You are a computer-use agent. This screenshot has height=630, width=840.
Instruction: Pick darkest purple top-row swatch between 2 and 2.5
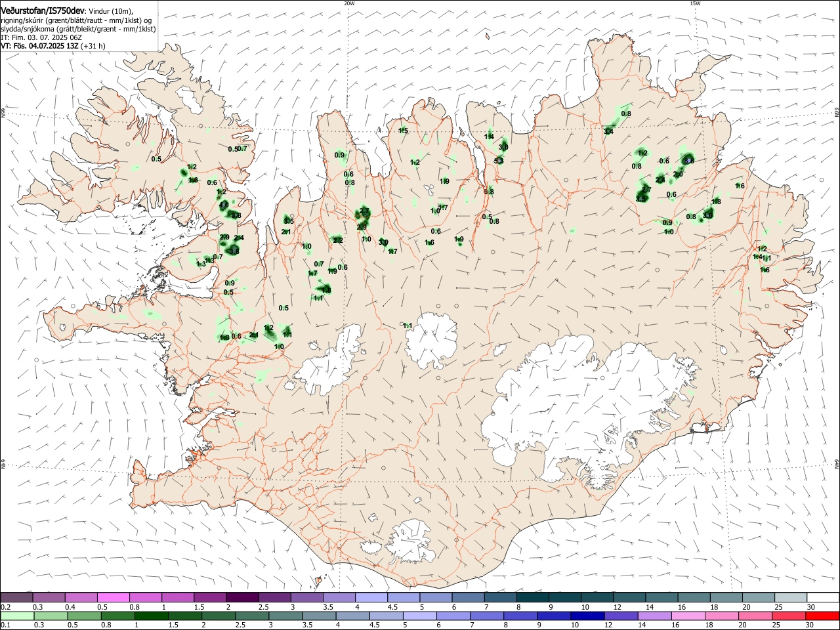pos(242,598)
